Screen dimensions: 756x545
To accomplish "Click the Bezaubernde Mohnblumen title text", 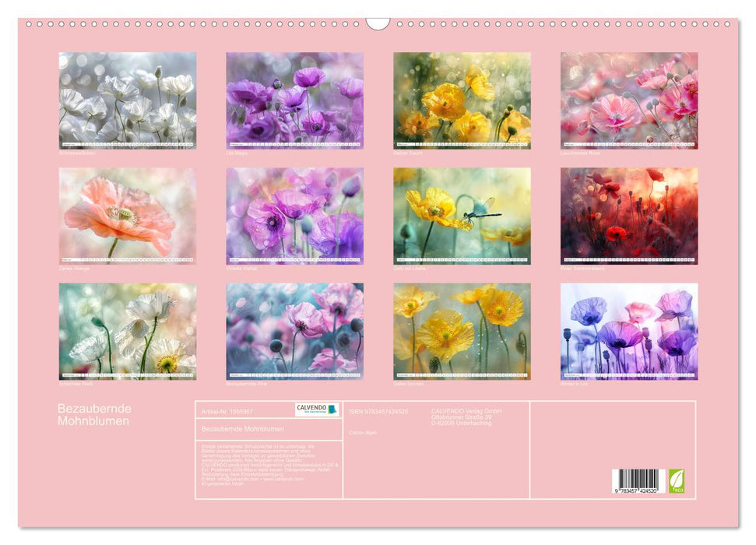I will tap(92, 413).
